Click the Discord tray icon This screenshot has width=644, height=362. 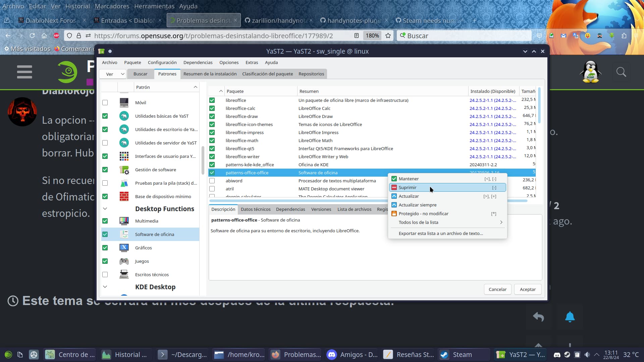point(557,355)
